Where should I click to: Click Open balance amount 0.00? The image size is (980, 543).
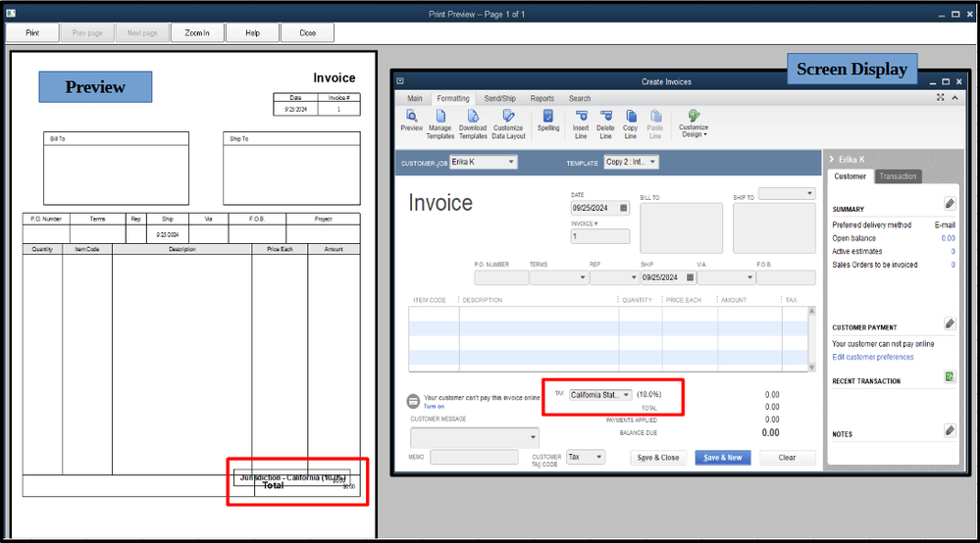pos(949,238)
